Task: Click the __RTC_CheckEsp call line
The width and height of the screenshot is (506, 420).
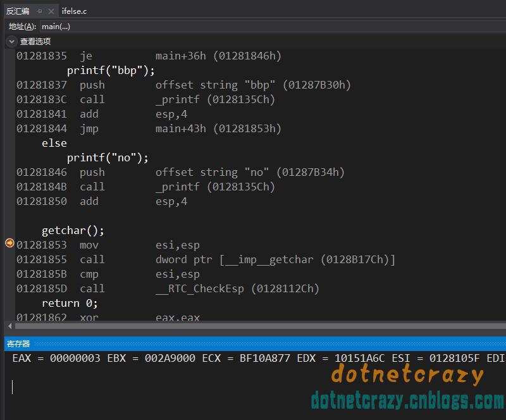Action: coord(168,288)
